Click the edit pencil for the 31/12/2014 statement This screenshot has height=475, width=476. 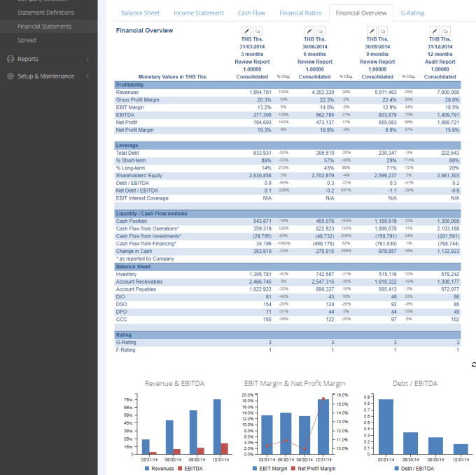pyautogui.click(x=434, y=32)
